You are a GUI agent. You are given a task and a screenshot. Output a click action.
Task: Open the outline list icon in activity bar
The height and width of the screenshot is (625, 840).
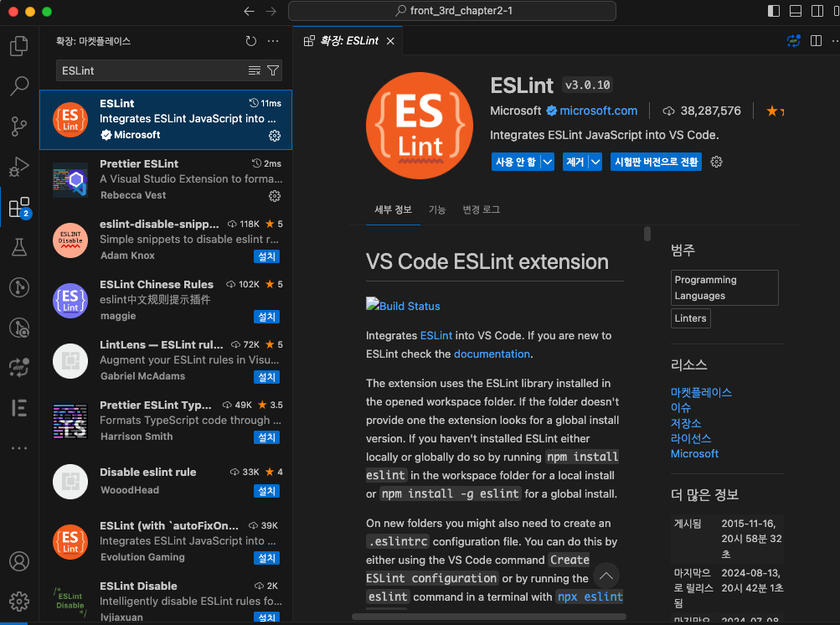[x=19, y=408]
